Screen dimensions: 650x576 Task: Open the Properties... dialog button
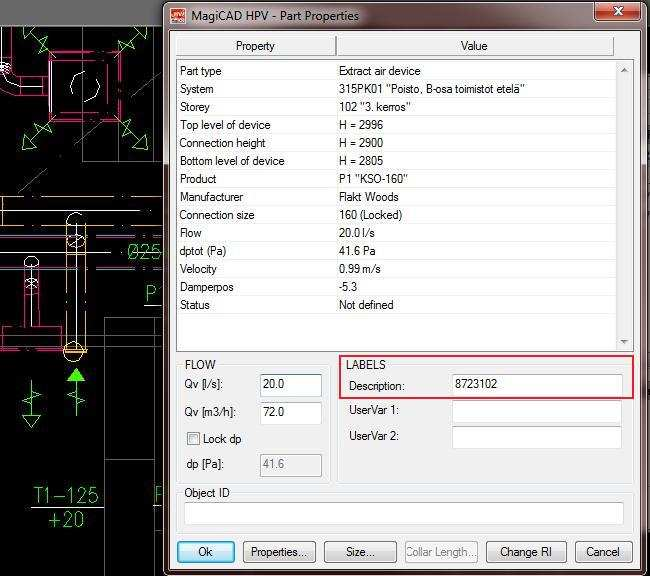coord(279,552)
